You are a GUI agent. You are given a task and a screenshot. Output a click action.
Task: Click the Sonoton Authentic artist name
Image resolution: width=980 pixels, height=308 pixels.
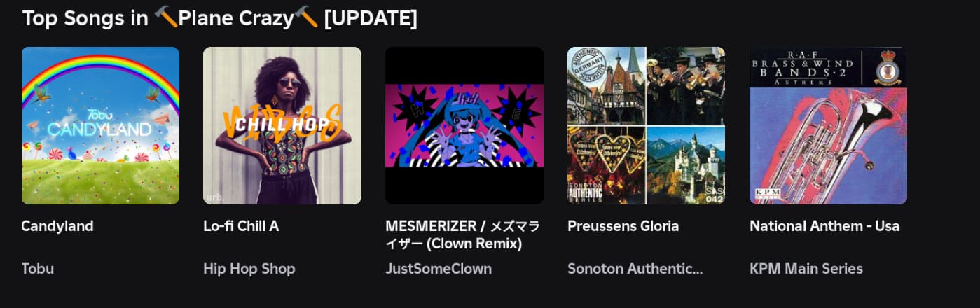[x=635, y=269]
